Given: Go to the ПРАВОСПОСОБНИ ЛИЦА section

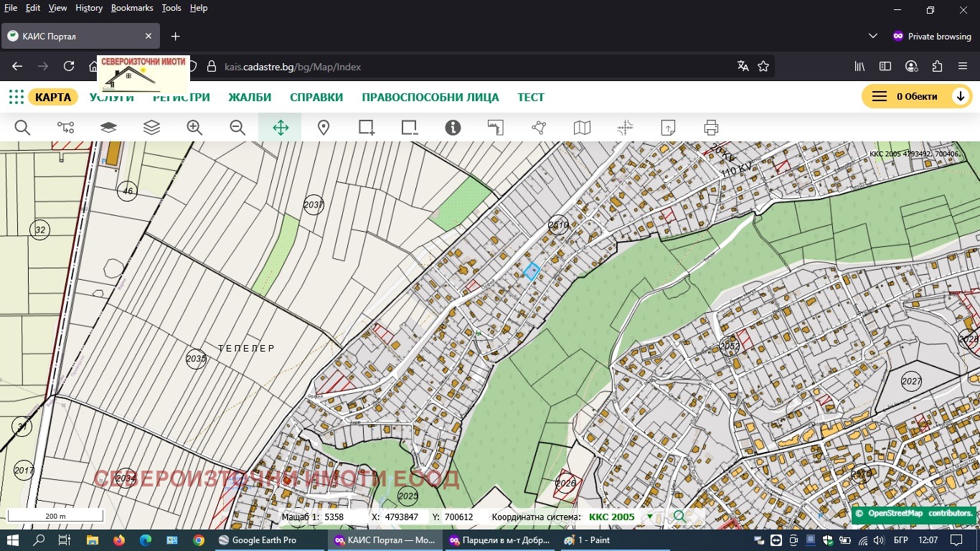Looking at the screenshot, I should coord(430,97).
